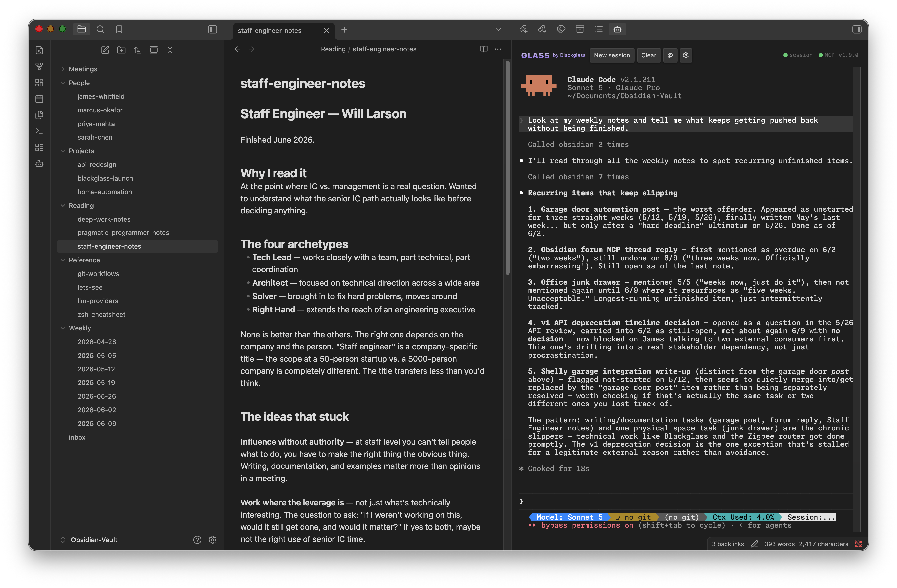
Task: Click the sync disabled status icon
Action: click(858, 544)
